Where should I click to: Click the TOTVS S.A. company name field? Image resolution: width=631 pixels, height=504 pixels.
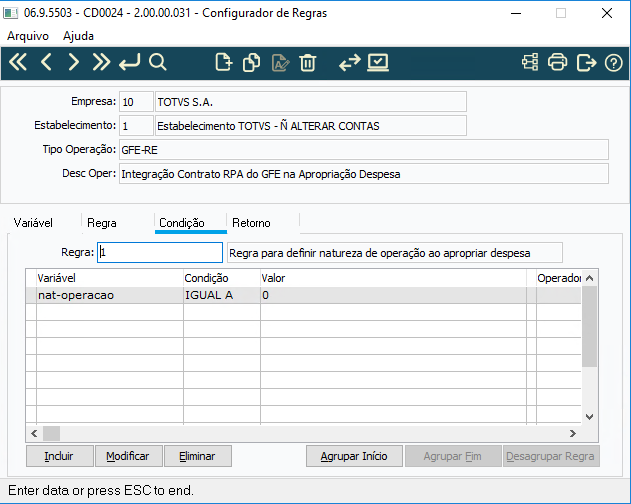coord(311,102)
